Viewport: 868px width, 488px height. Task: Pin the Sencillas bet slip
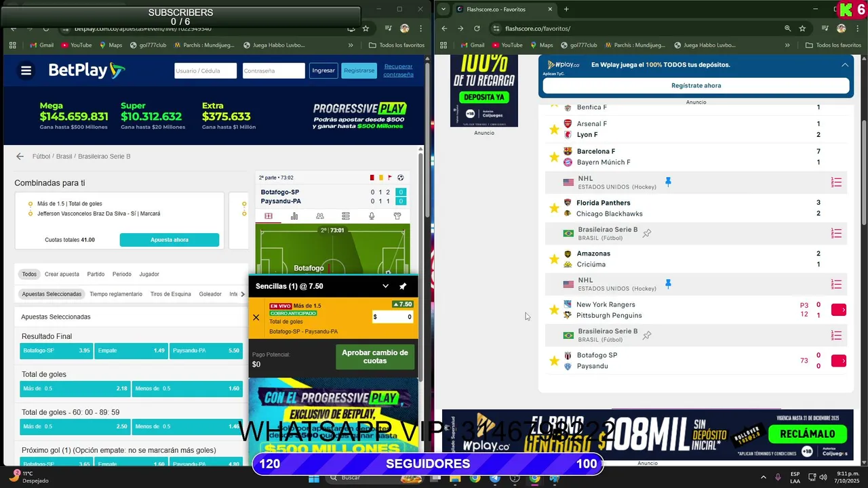pyautogui.click(x=403, y=286)
